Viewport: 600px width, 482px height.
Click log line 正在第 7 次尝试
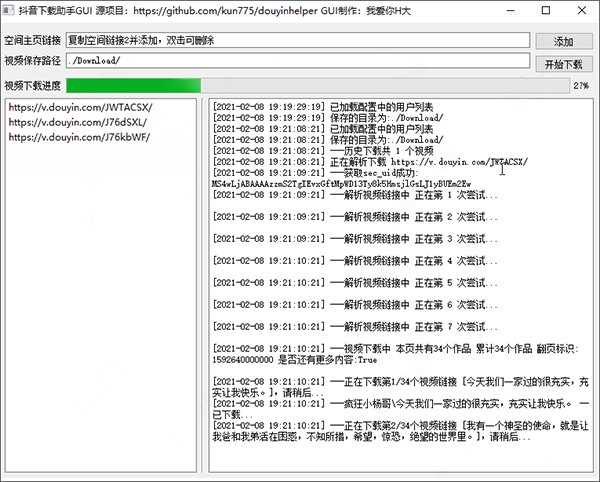point(355,327)
